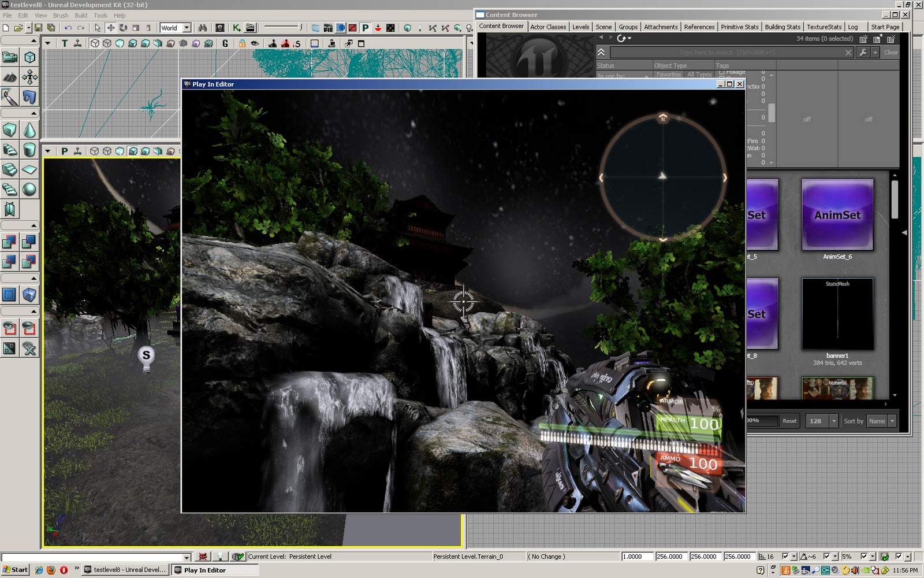This screenshot has height=578, width=924.
Task: Toggle the viewport lock icon
Action: (242, 43)
